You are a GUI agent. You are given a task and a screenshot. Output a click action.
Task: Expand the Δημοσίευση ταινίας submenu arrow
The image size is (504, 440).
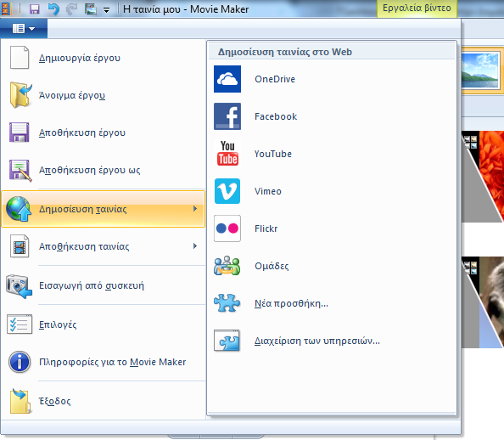[x=195, y=209]
